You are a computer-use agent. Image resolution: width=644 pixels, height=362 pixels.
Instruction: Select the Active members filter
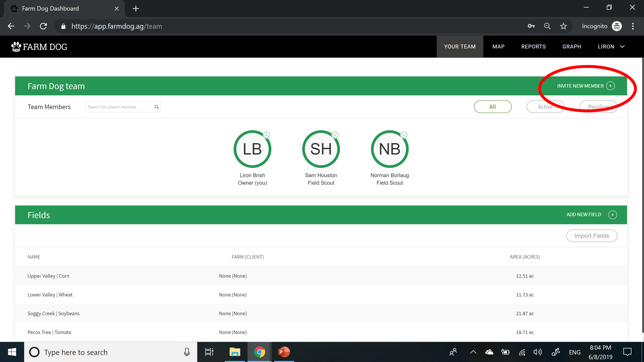545,107
